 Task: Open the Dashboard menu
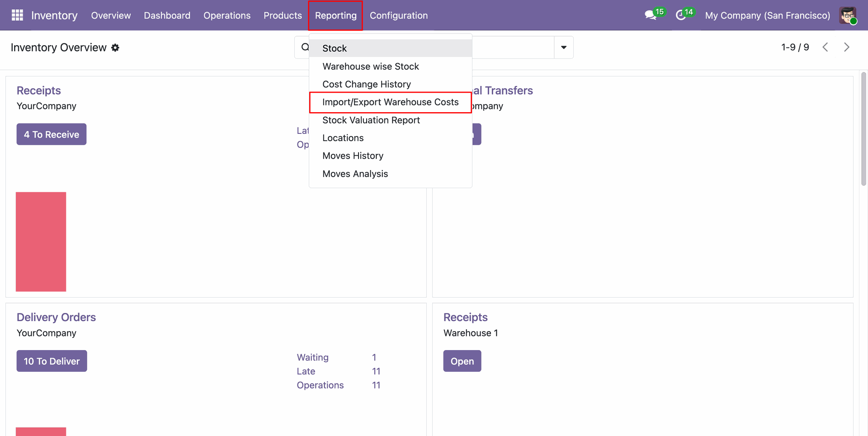coord(167,15)
